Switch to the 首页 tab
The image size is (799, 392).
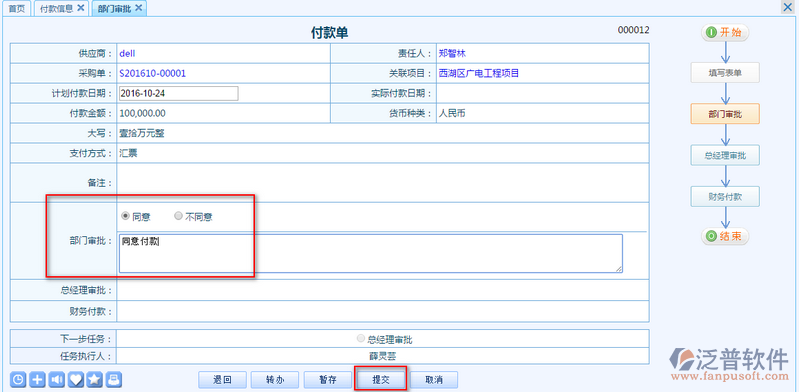point(17,9)
